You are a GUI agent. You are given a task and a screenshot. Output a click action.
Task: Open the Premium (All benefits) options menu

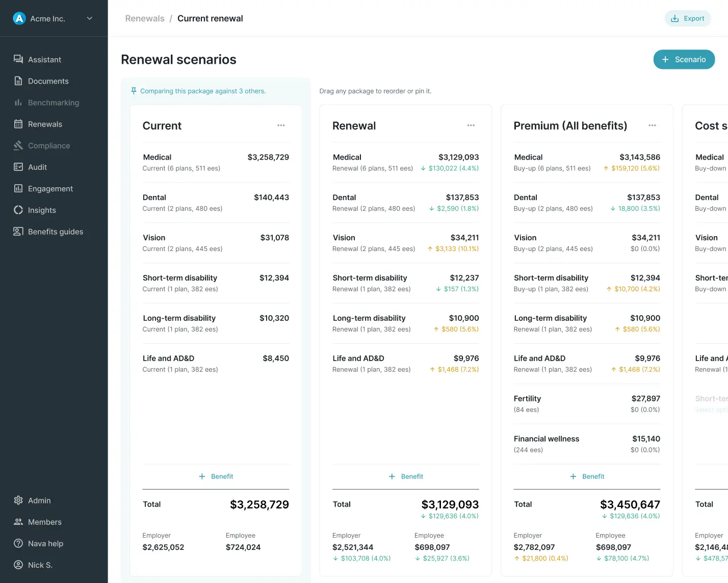click(652, 125)
